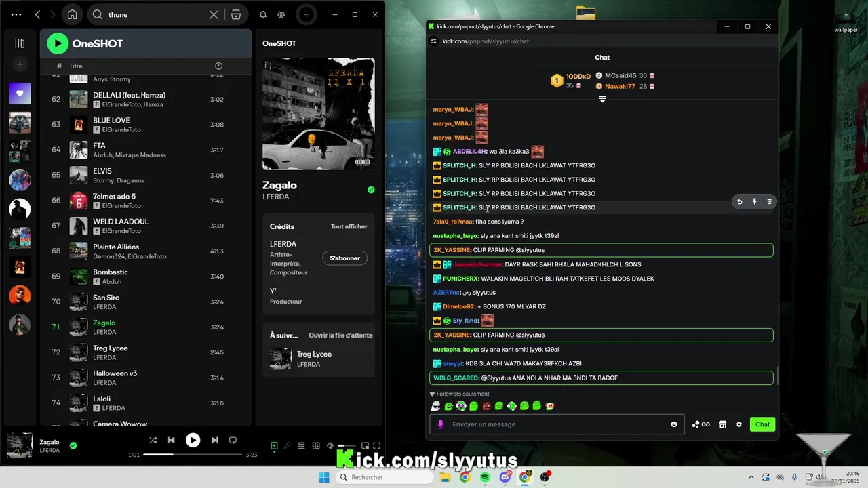868x488 pixels.
Task: Click Tout afficher in Crédits
Action: point(349,226)
